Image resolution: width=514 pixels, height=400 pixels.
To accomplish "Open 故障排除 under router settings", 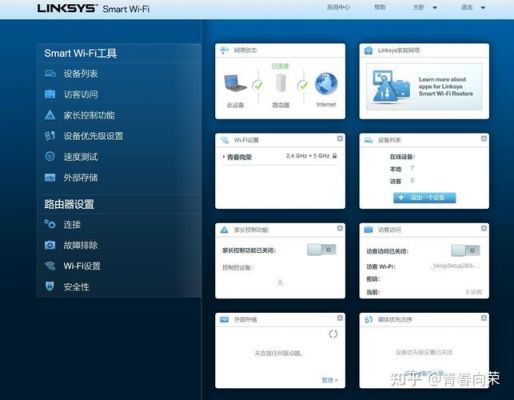I will pyautogui.click(x=81, y=245).
